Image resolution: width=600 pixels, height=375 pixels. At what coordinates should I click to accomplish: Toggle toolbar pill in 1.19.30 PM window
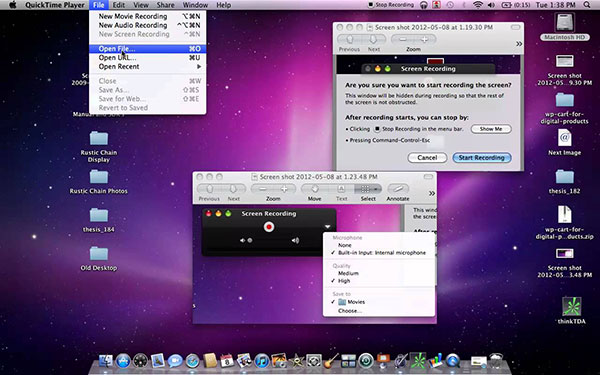515,27
